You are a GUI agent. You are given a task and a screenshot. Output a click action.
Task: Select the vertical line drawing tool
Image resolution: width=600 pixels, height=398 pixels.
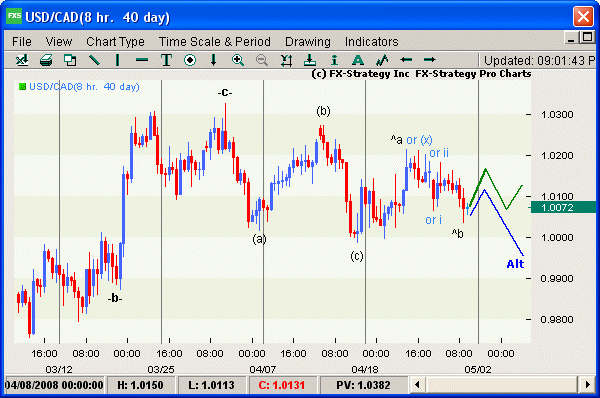(x=117, y=60)
